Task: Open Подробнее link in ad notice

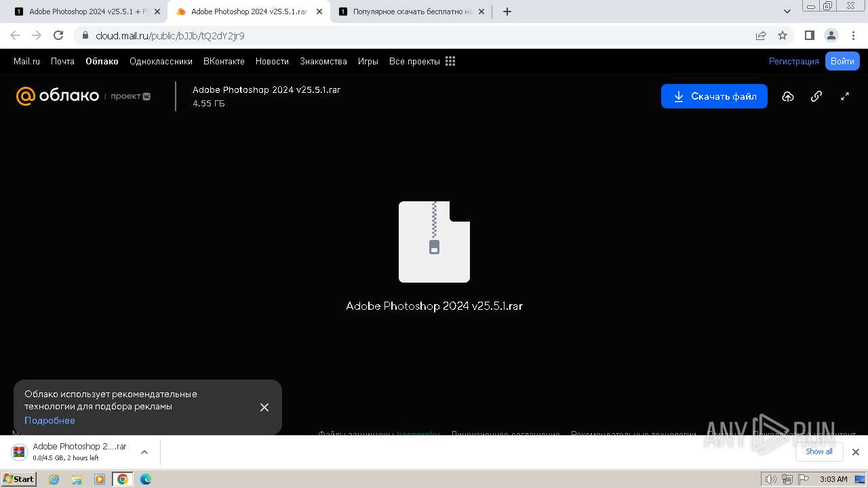Action: [50, 420]
